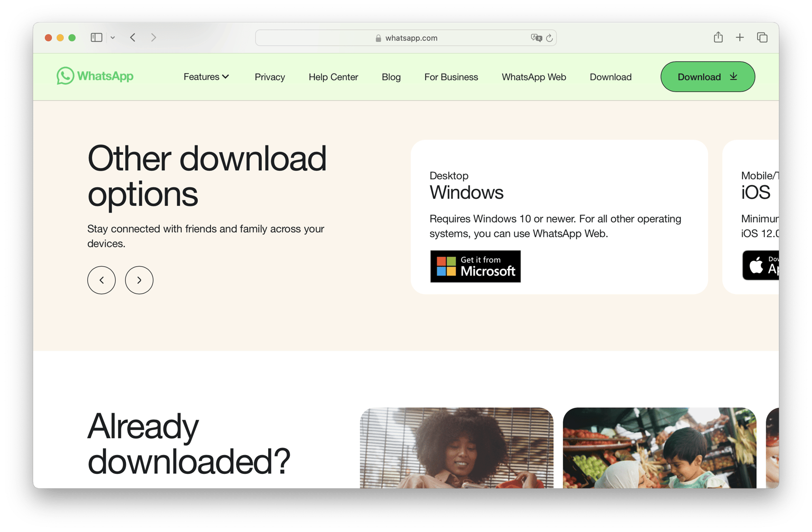Click the download arrow icon in the Download button
The height and width of the screenshot is (532, 812).
coord(733,76)
